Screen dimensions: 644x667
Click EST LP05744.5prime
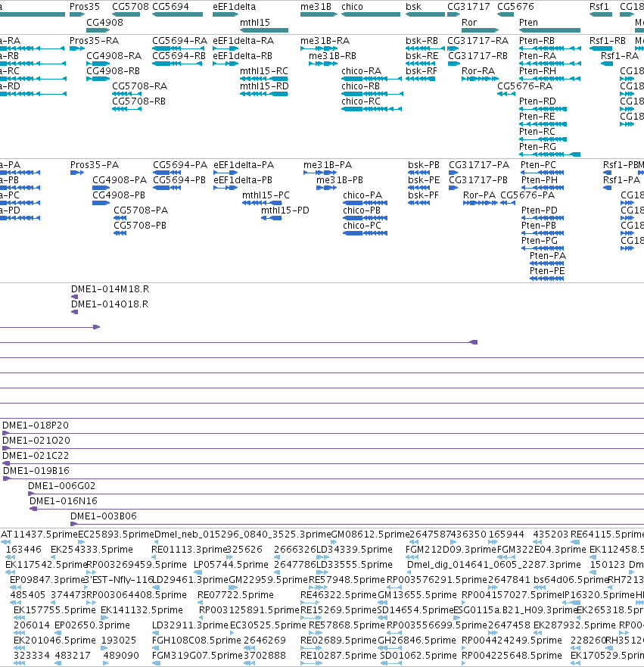[x=198, y=572]
